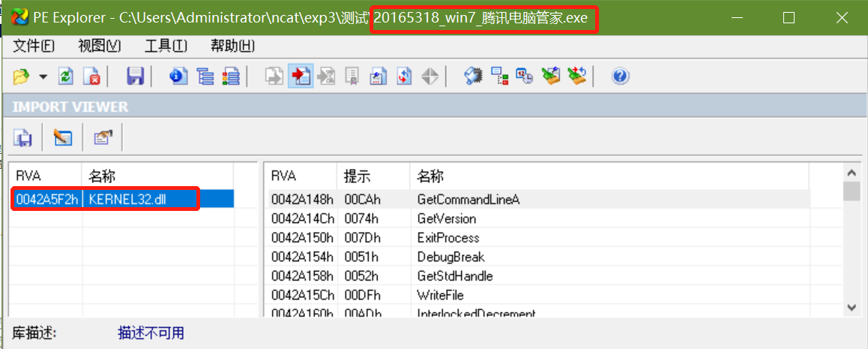Click the 描述不可用 description text
Screen dimensions: 868x349
click(151, 333)
